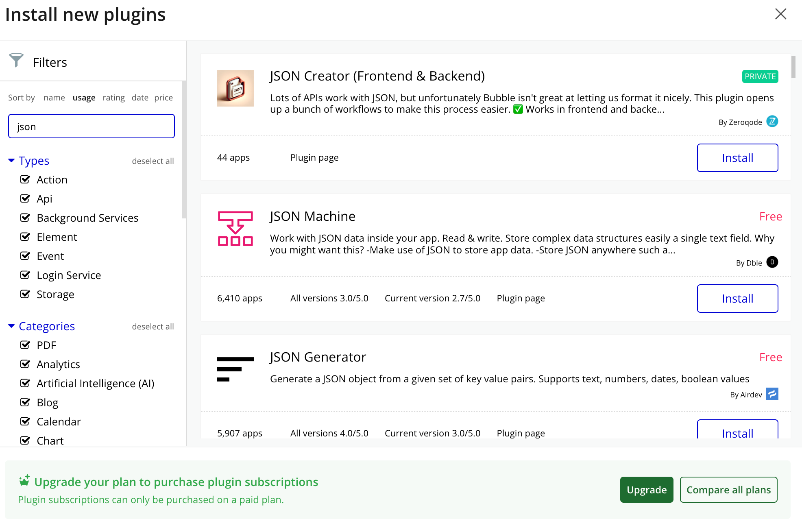Uncheck the Blog category checkbox
This screenshot has height=532, width=802.
click(25, 402)
